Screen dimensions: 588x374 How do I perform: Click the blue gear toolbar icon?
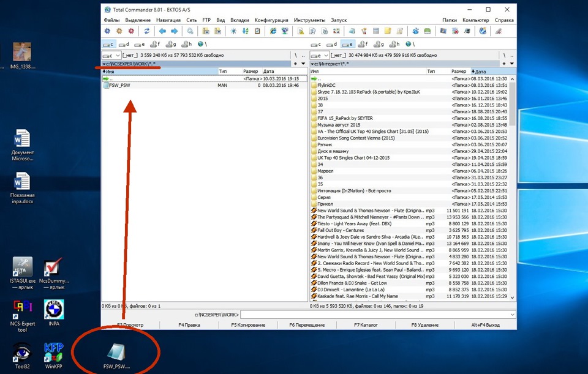[108, 31]
